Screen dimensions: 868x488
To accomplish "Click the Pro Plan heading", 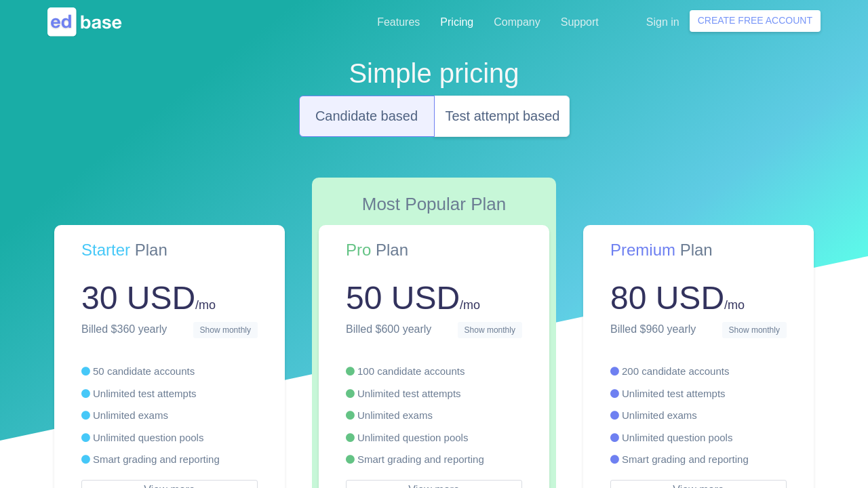I will tap(377, 250).
